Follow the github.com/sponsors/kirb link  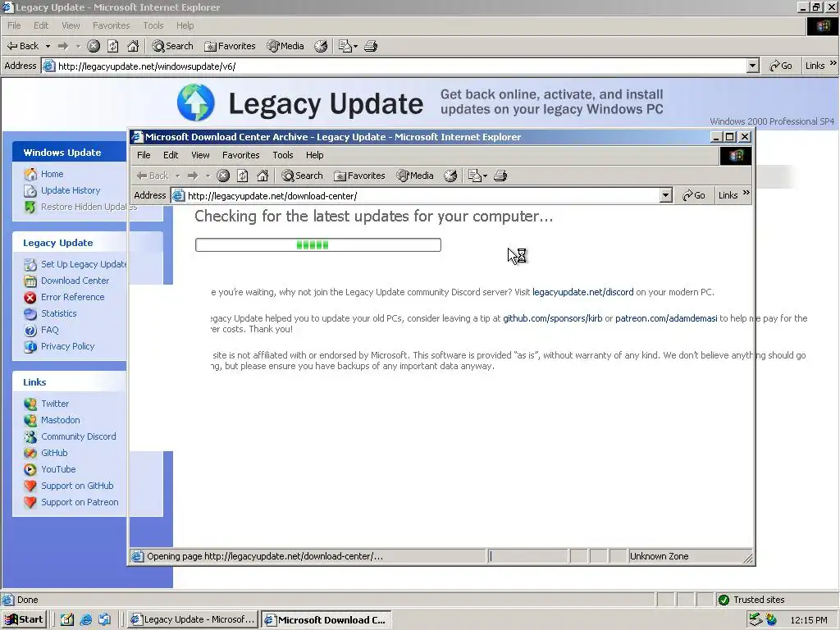552,319
